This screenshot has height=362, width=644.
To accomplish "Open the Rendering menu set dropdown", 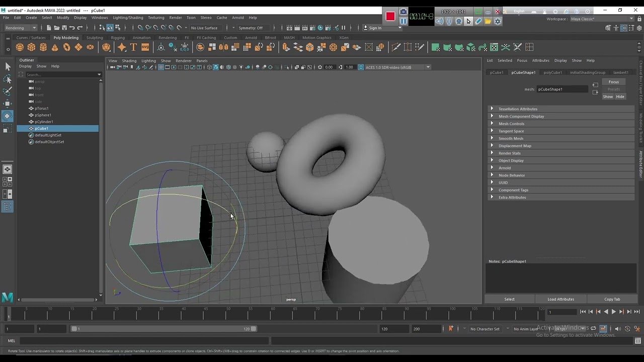I will click(x=20, y=28).
